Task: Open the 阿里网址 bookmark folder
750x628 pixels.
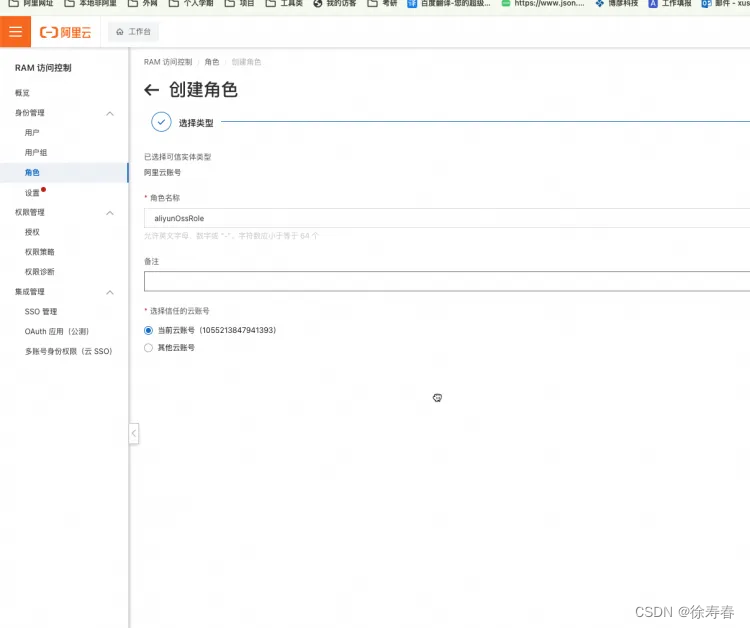Action: pos(31,3)
